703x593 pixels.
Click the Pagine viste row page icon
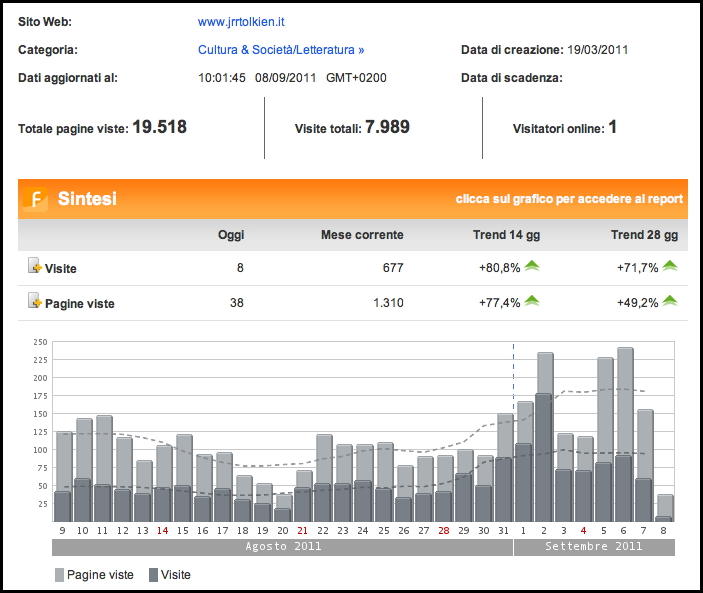pyautogui.click(x=34, y=302)
